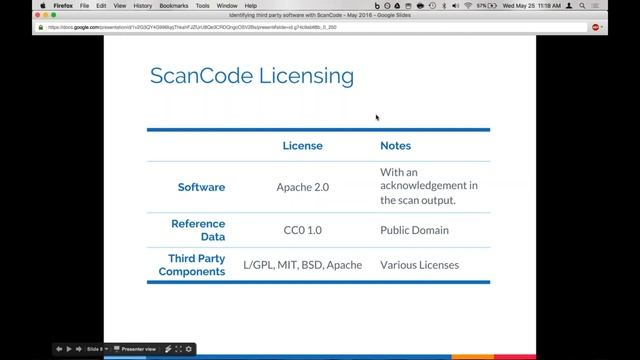Click the 'Notes' column header

pos(396,146)
